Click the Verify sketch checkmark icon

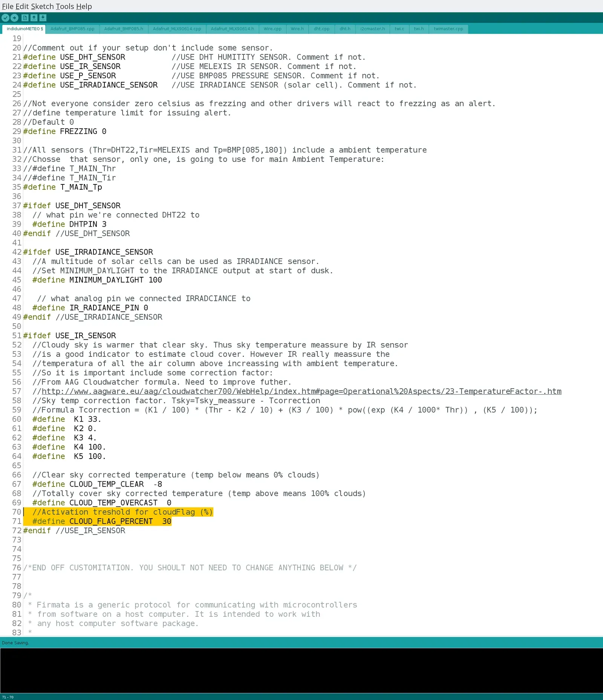click(x=5, y=18)
